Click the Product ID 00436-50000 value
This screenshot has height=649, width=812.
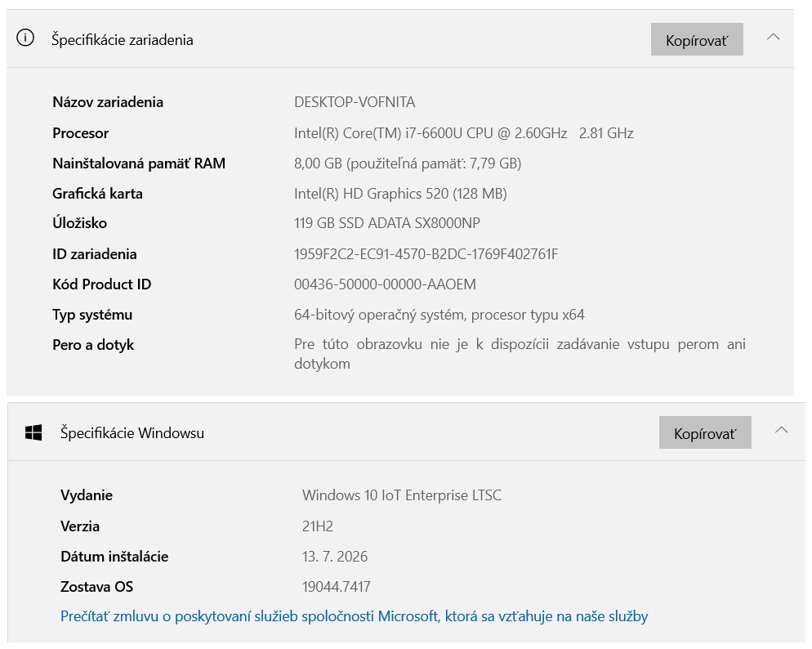385,284
